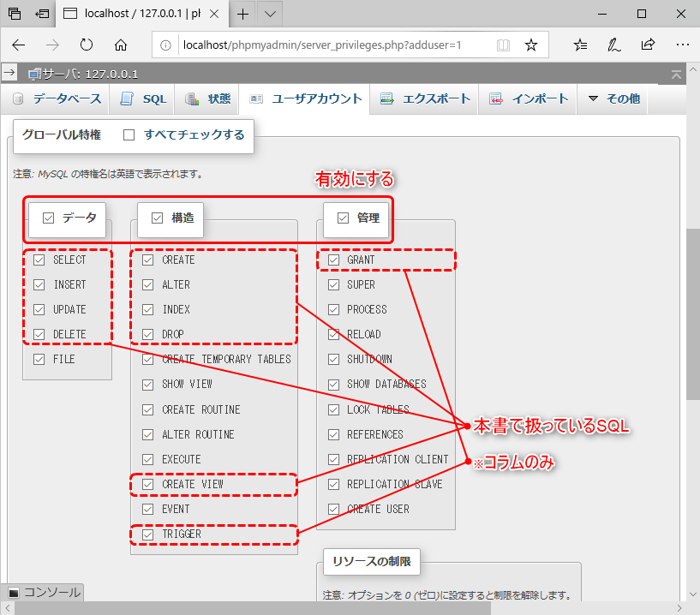Open reading view book icon

point(503,45)
